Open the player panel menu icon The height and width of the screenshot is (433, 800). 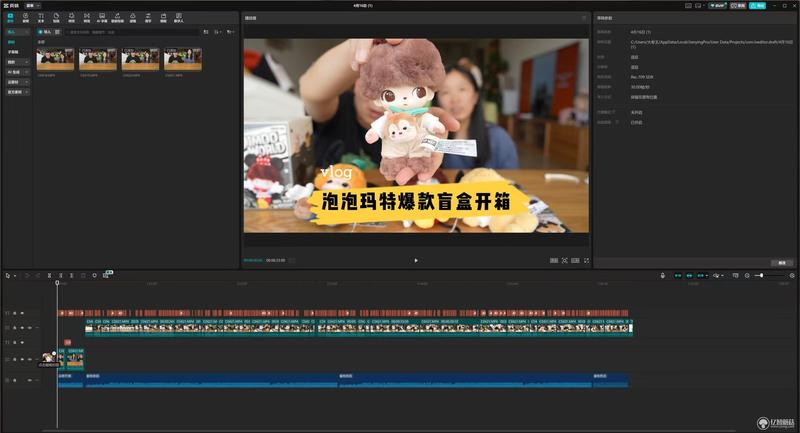(x=585, y=18)
